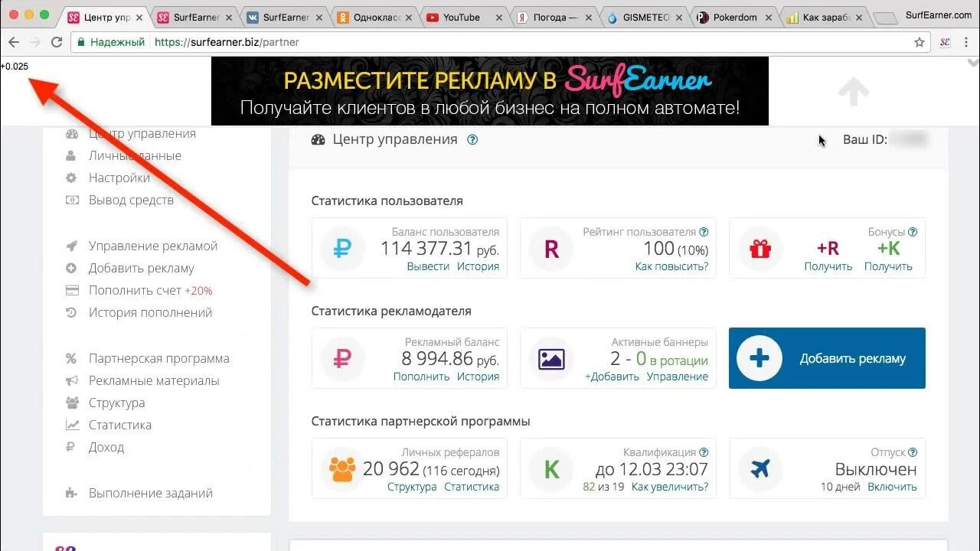
Task: Click the money icon beside Вывод средств
Action: [x=72, y=201]
